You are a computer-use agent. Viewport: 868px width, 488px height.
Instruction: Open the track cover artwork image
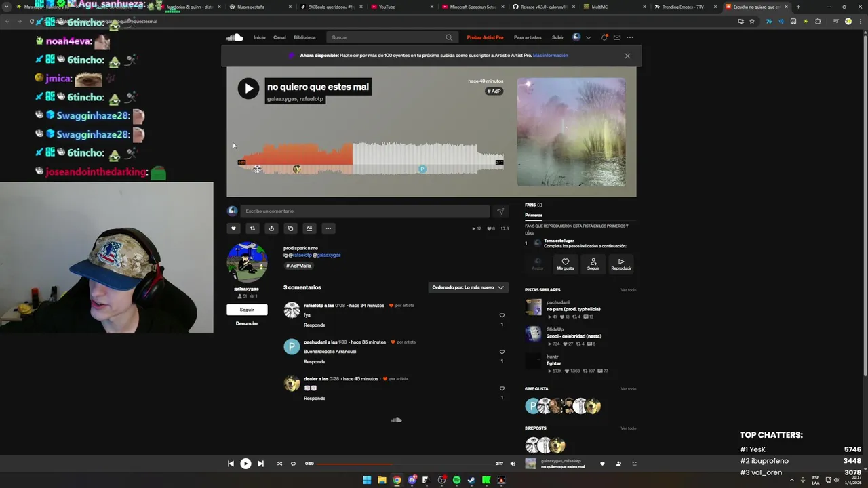tap(572, 132)
